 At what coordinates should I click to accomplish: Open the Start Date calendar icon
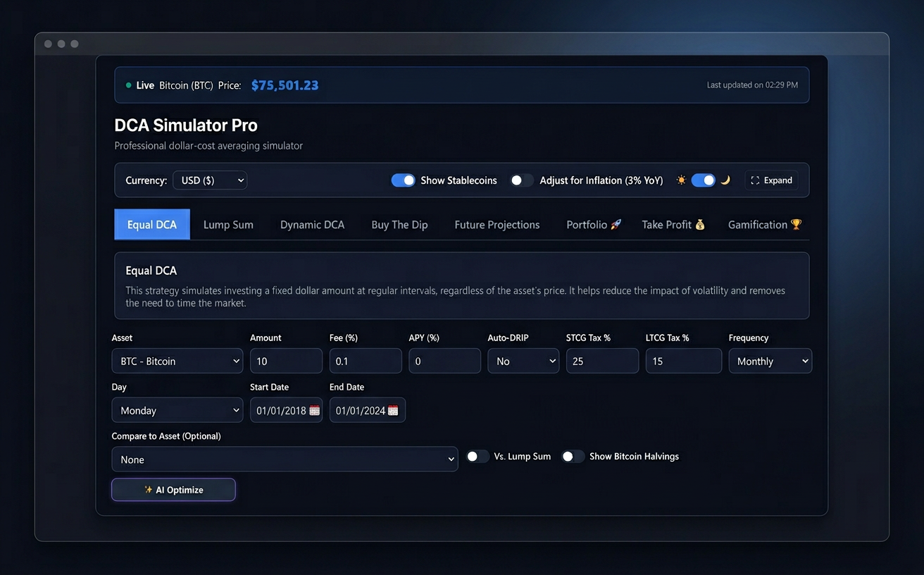[316, 409]
